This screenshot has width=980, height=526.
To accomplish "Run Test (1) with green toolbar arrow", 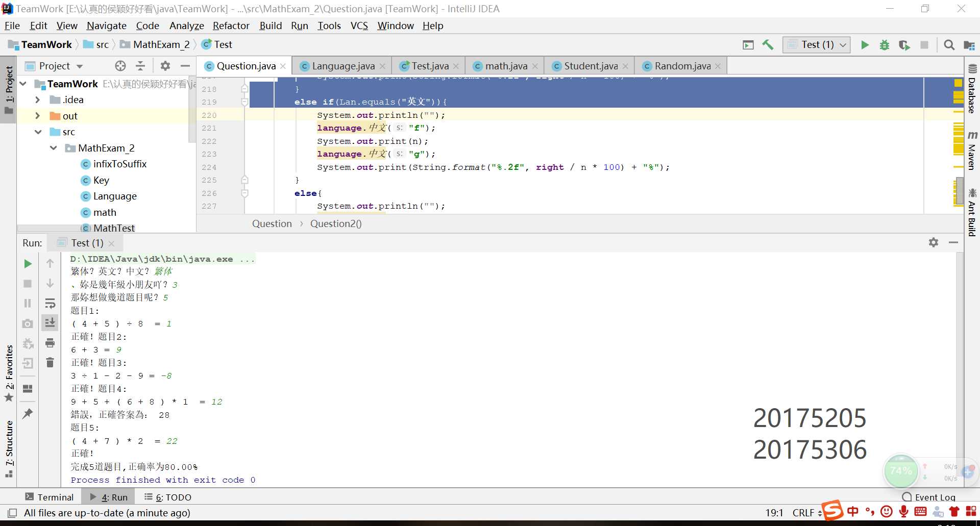I will click(865, 45).
